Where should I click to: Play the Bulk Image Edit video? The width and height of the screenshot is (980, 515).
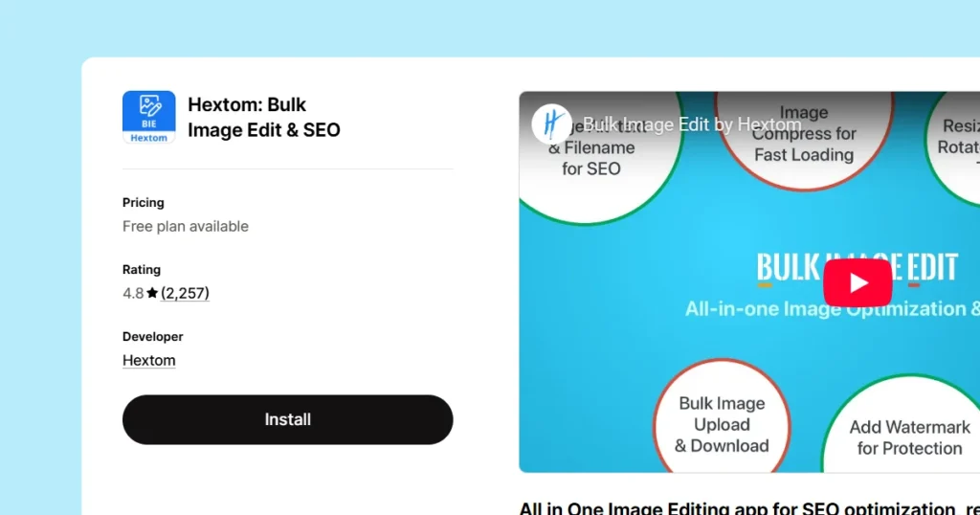click(857, 283)
